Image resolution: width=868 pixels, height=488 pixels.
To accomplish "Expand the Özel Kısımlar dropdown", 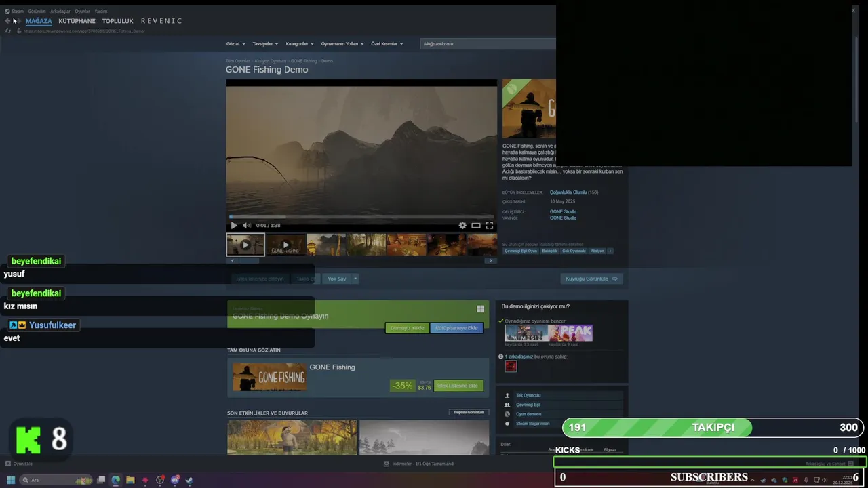I will point(387,43).
